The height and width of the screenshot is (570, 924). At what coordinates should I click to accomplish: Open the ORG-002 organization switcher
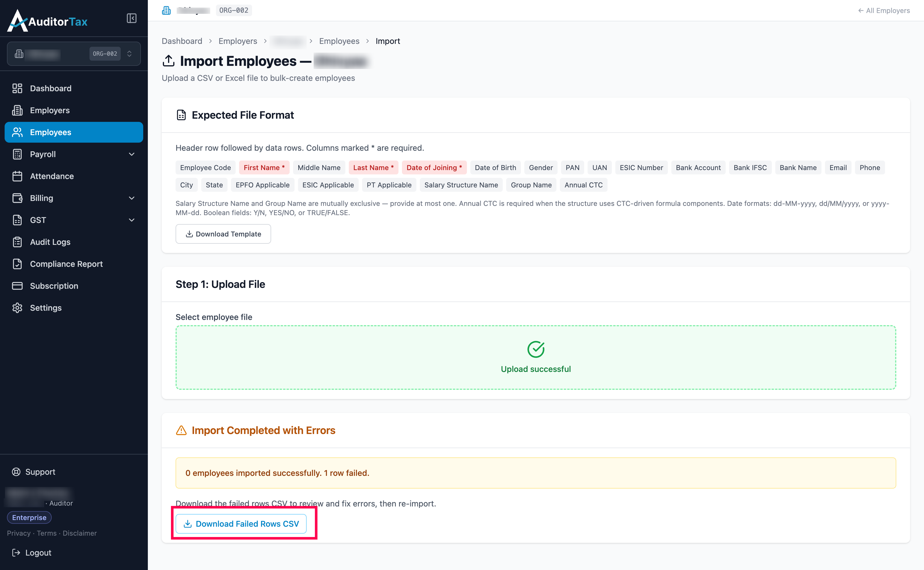click(74, 54)
